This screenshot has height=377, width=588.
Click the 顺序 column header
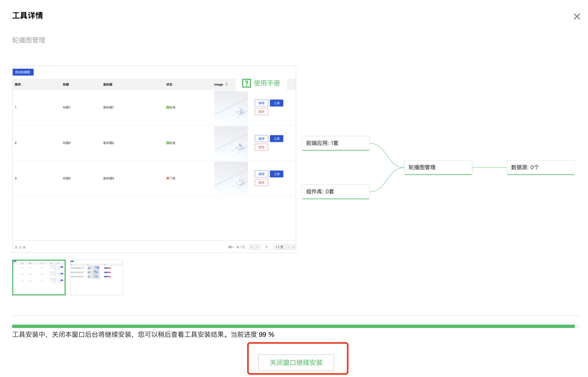pyautogui.click(x=18, y=84)
